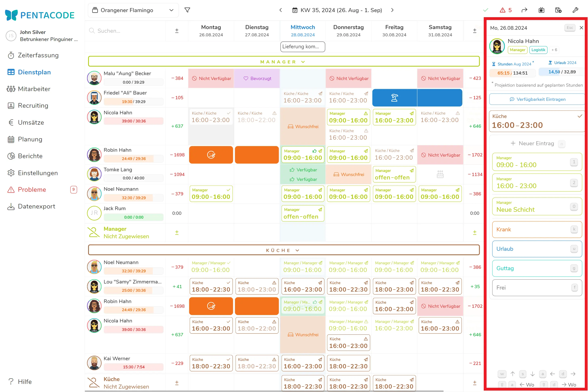Click Friedel Bauer's vacation palm block Friday
This screenshot has width=588, height=392.
(x=394, y=98)
